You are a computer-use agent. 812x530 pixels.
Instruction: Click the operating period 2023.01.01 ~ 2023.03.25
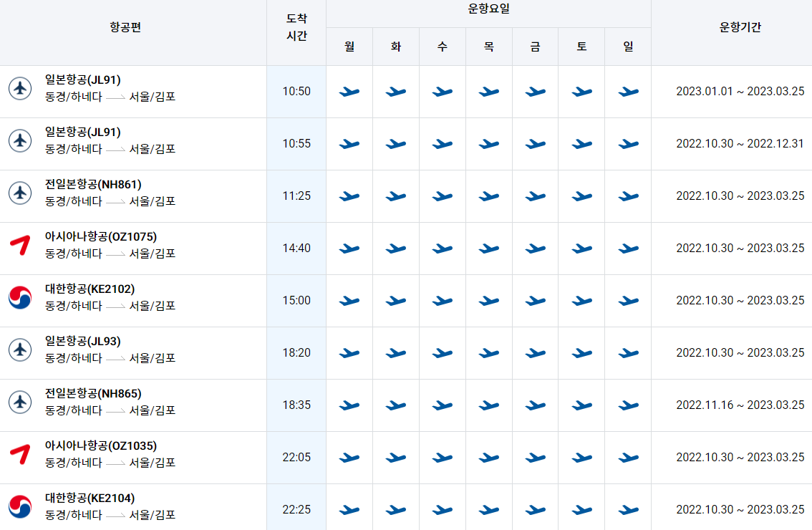(x=731, y=92)
